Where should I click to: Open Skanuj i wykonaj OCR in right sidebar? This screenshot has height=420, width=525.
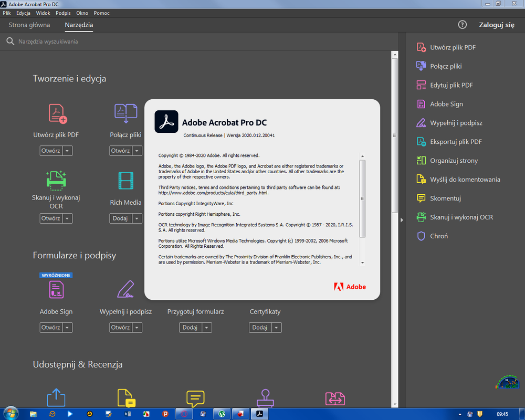[x=455, y=217]
